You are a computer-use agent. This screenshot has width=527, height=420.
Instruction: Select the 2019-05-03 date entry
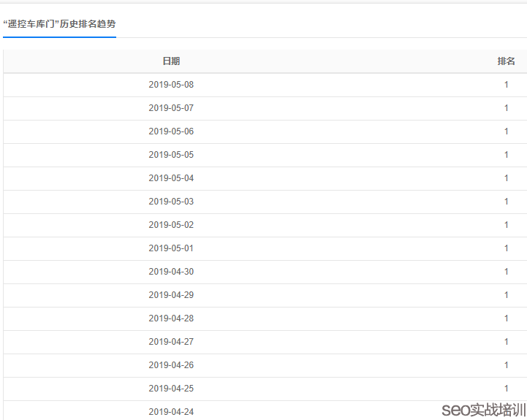tap(171, 202)
